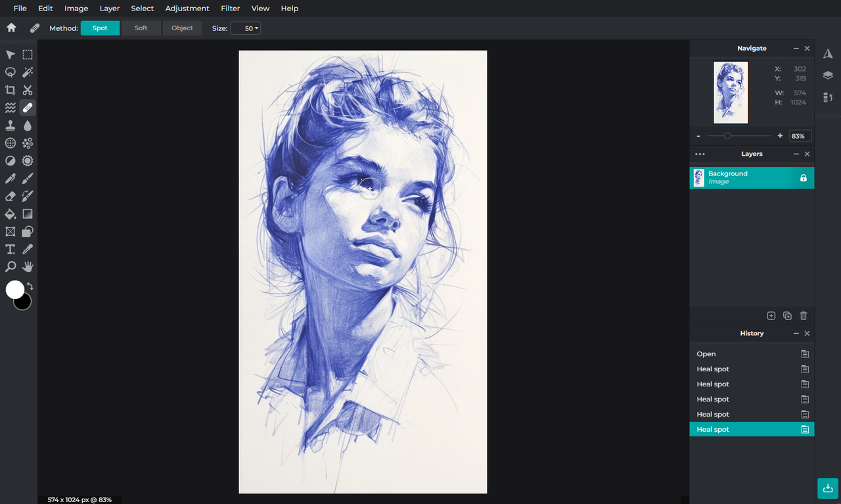
Task: Pick the Clone Stamp tool
Action: 9,125
